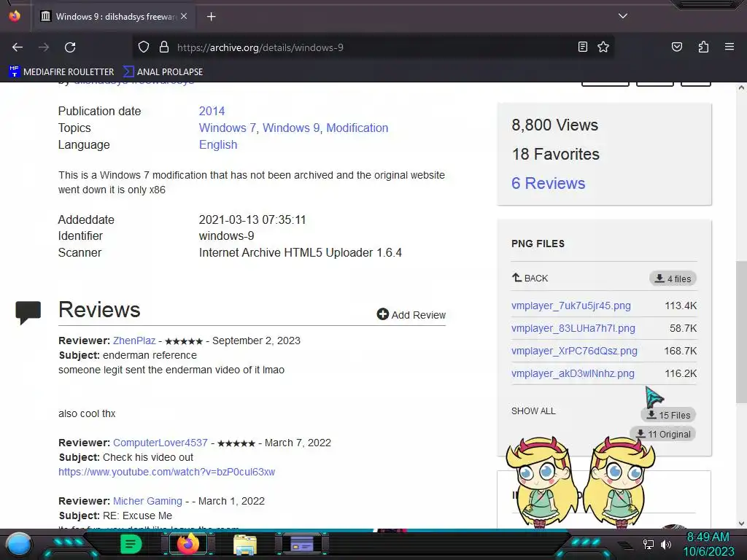This screenshot has width=747, height=560.
Task: Click the forward navigation arrow
Action: pos(44,47)
